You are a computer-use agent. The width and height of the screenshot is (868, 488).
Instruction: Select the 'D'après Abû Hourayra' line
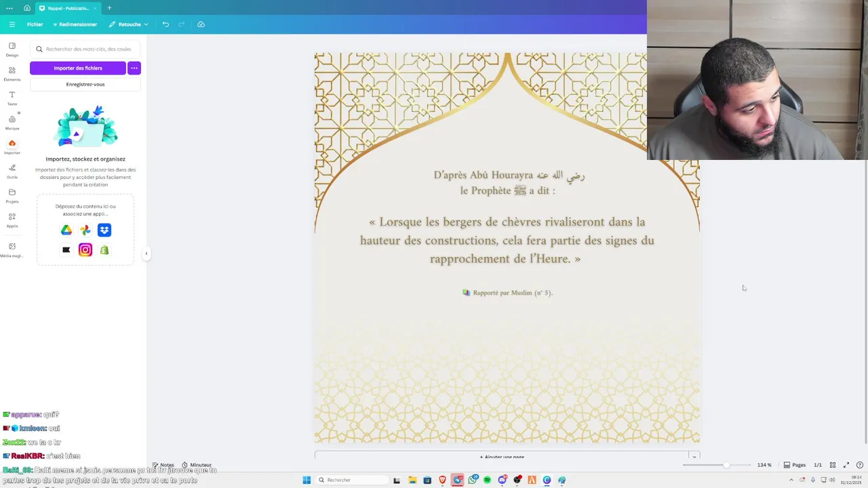click(x=509, y=175)
